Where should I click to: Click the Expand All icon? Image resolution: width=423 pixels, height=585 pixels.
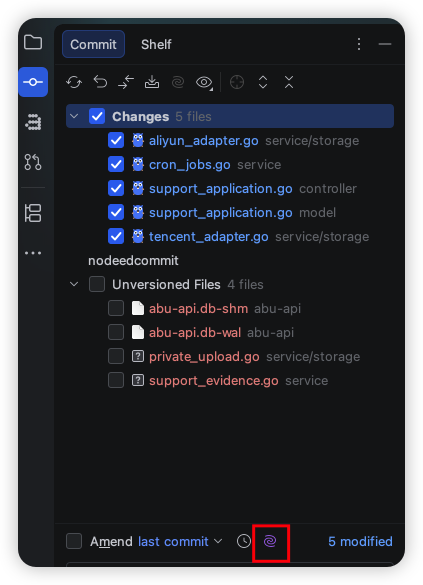click(263, 82)
